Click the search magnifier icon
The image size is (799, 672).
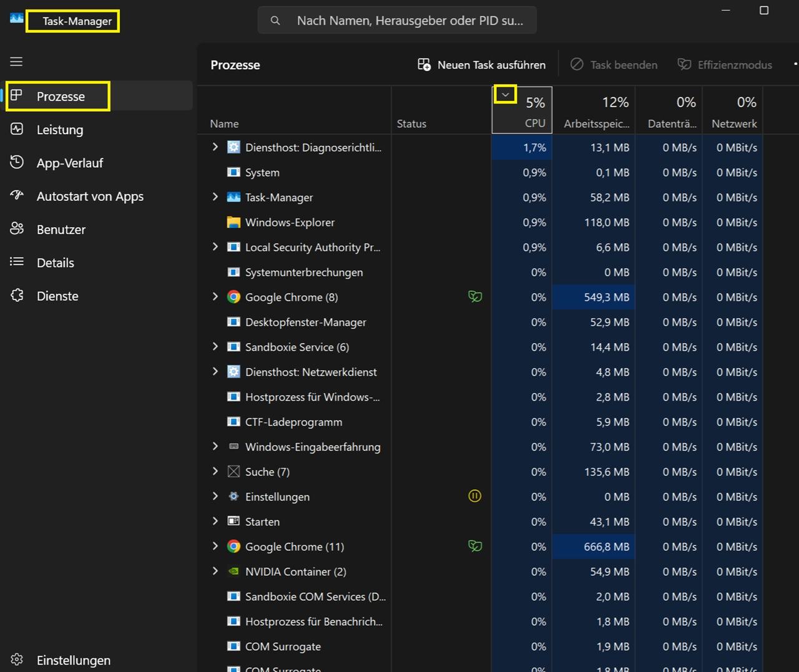[x=275, y=21]
